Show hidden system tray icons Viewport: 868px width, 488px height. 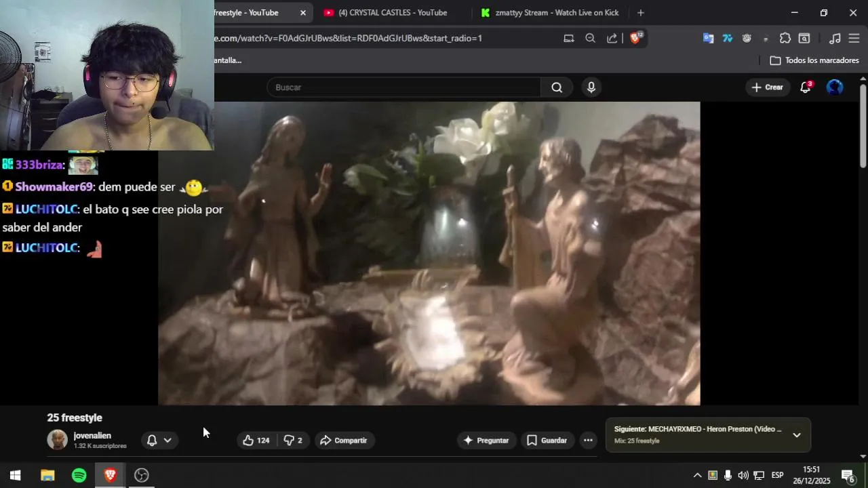[x=697, y=475]
